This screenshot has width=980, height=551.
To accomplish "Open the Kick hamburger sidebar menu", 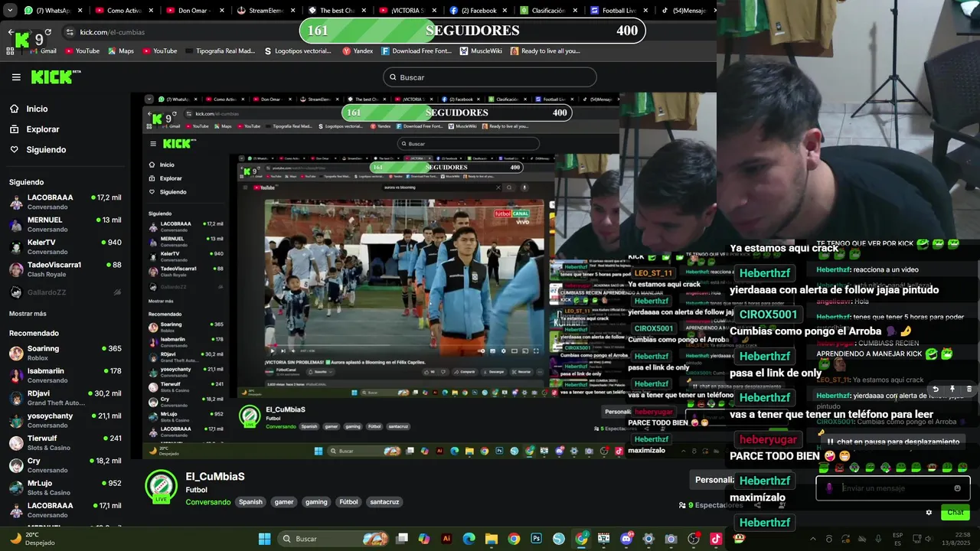I will (16, 77).
